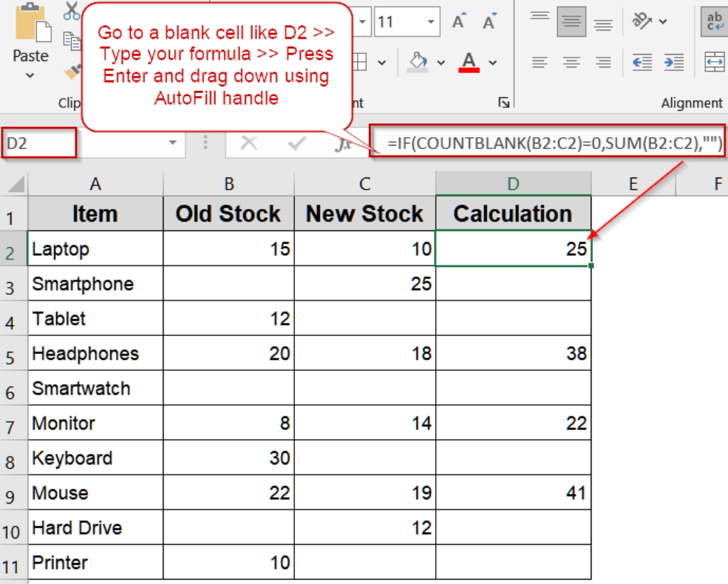Toggle Wrap Text formatting

(714, 23)
